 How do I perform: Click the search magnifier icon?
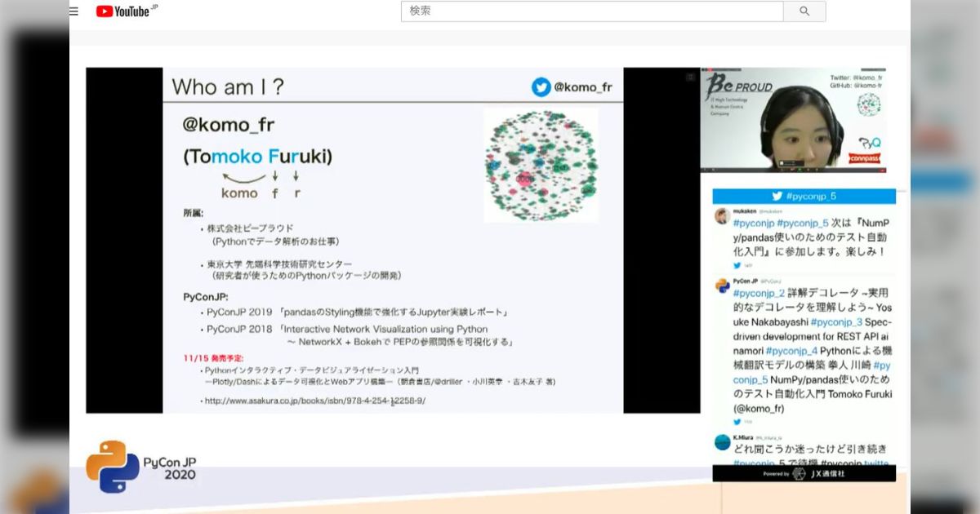click(x=804, y=11)
